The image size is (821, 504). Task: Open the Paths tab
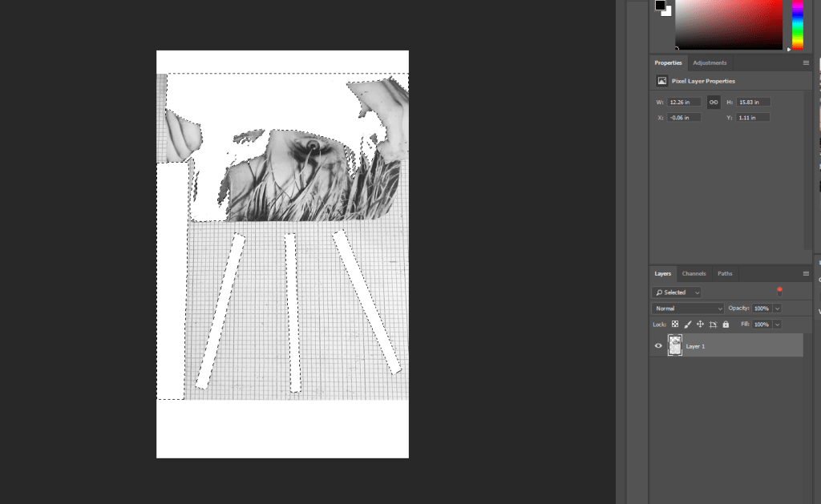coord(725,273)
